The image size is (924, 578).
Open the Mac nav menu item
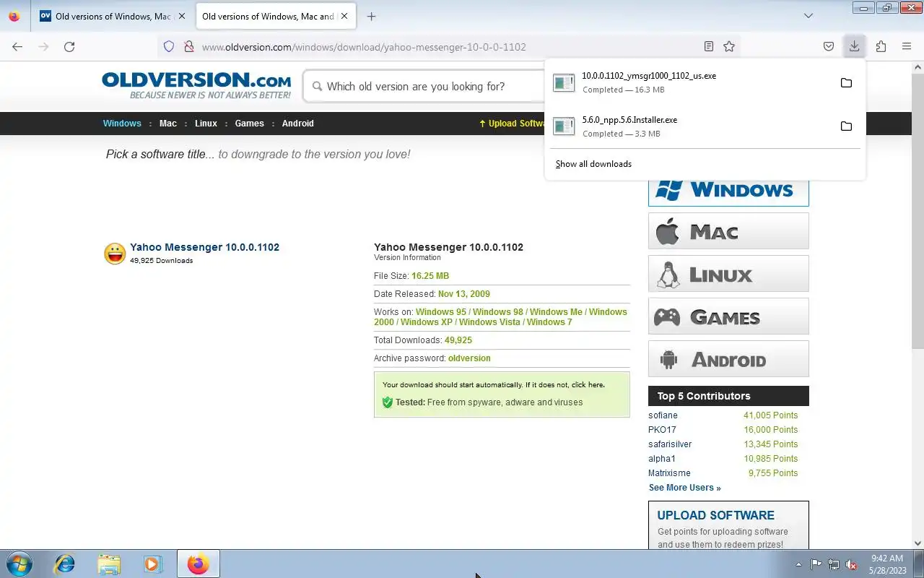click(x=168, y=124)
